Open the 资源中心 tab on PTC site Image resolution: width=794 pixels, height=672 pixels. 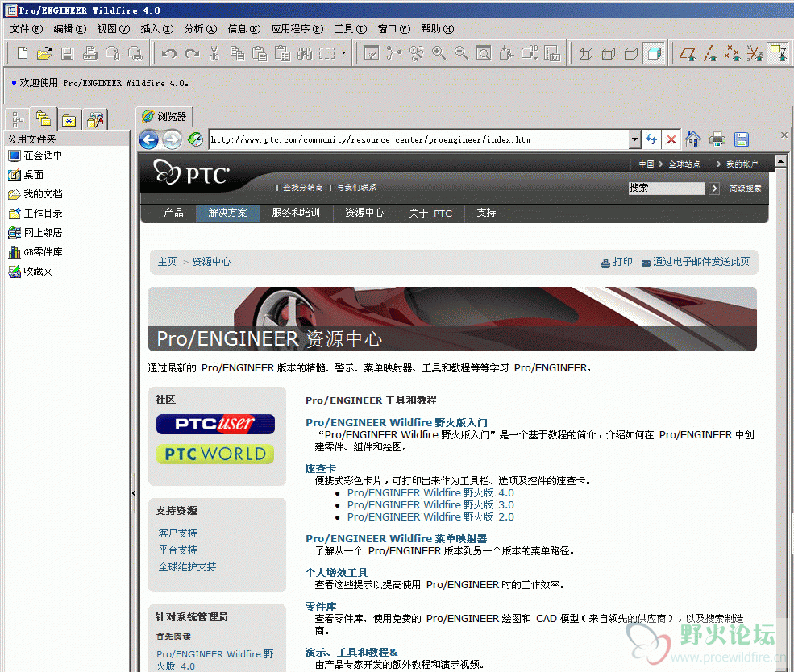(364, 213)
